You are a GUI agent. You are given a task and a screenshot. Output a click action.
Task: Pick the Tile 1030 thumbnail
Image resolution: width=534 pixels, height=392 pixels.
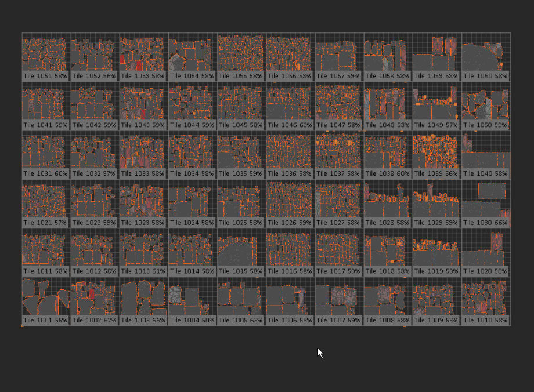(485, 200)
